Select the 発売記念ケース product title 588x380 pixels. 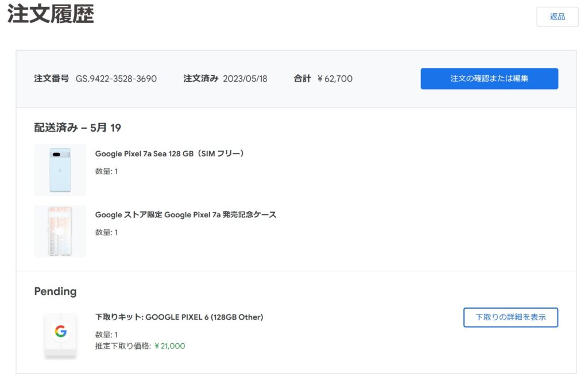pos(185,215)
